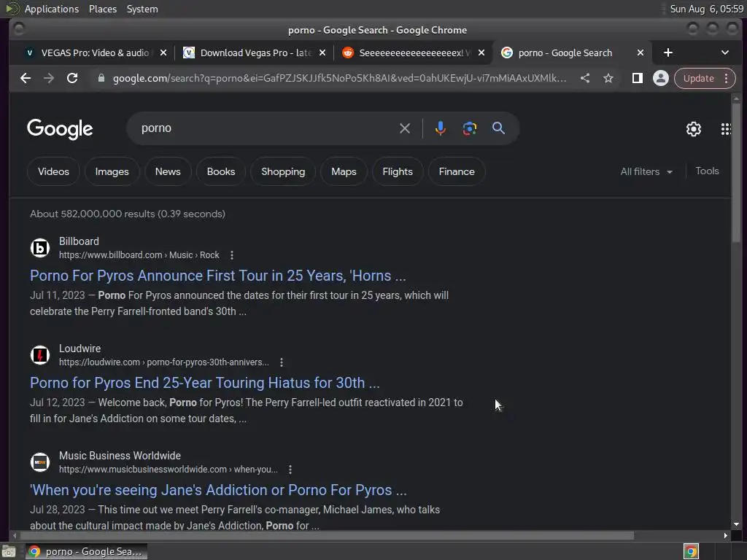Image resolution: width=747 pixels, height=560 pixels.
Task: Open the Chrome profile avatar menu
Action: pyautogui.click(x=660, y=78)
